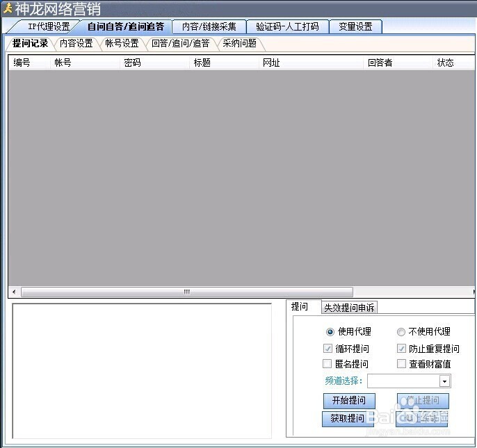Click the 密码 column header

[154, 63]
